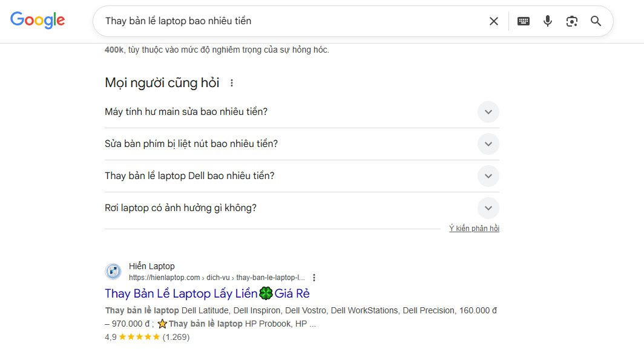The height and width of the screenshot is (349, 644).
Task: Click the 'Hiển Laptop' site name
Action: tap(151, 266)
